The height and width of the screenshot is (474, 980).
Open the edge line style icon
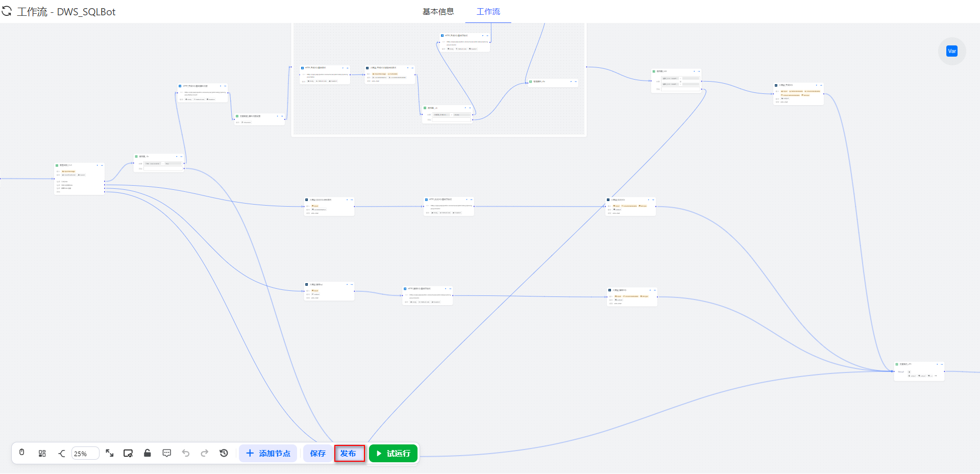(x=62, y=453)
